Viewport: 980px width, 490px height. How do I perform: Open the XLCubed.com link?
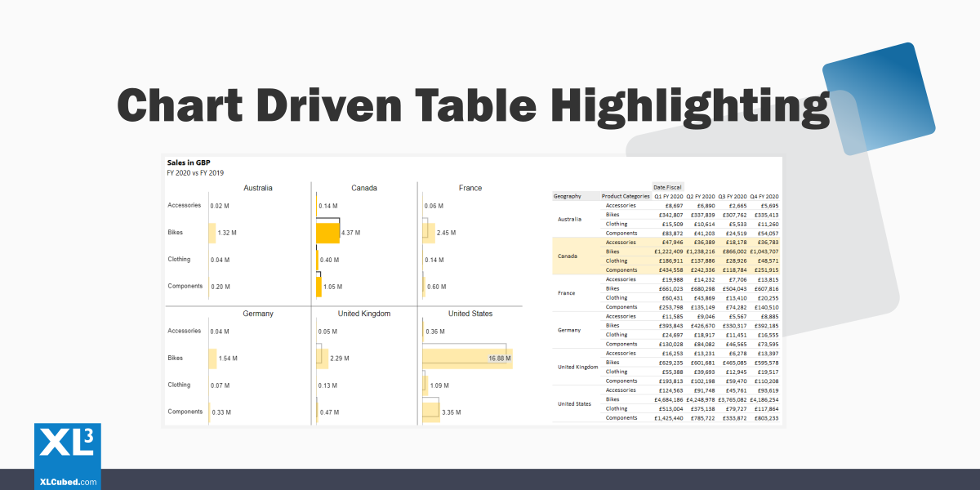(x=68, y=482)
